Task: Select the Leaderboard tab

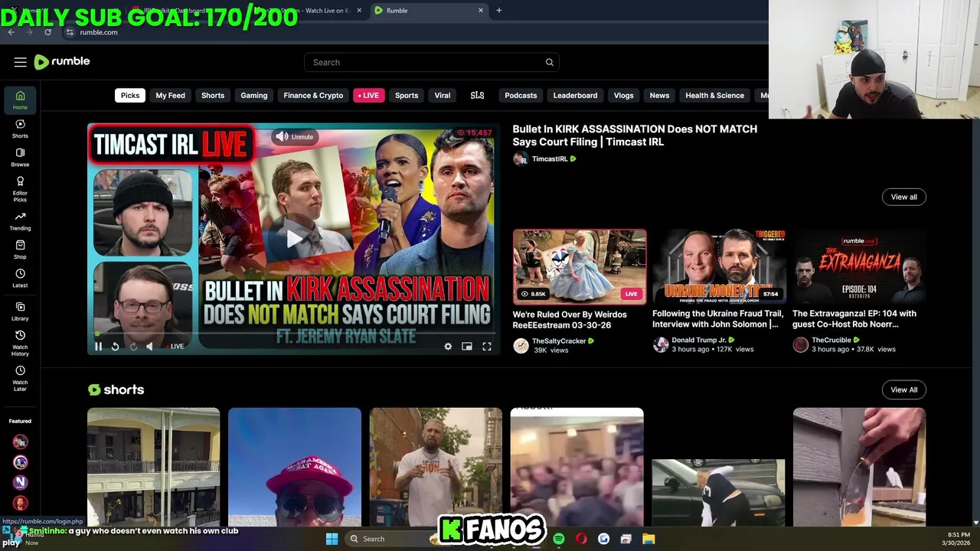Action: pyautogui.click(x=575, y=95)
